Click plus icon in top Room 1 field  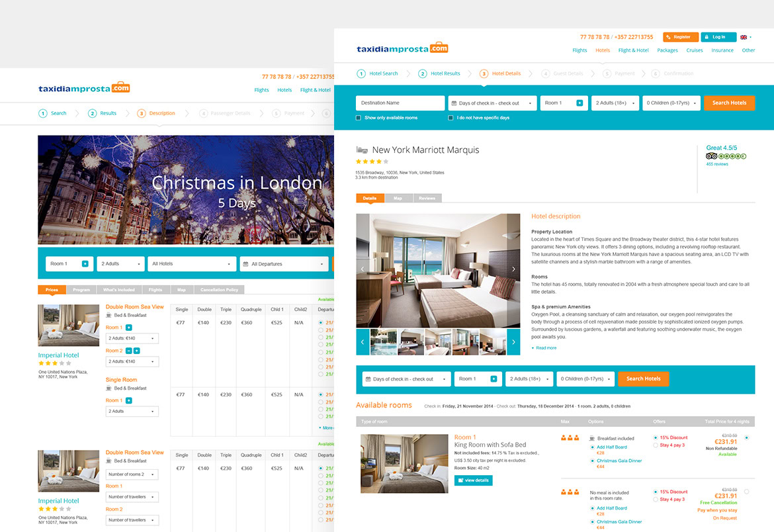[580, 103]
